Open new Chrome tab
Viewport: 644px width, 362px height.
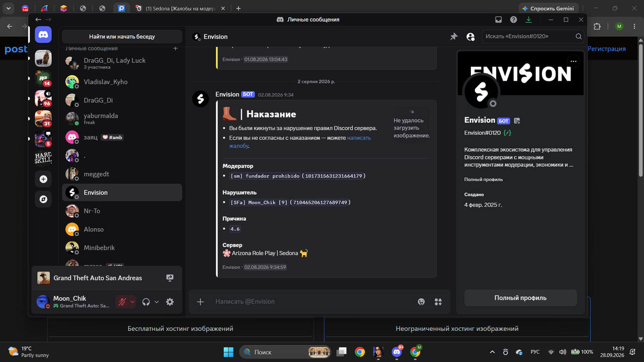click(238, 9)
